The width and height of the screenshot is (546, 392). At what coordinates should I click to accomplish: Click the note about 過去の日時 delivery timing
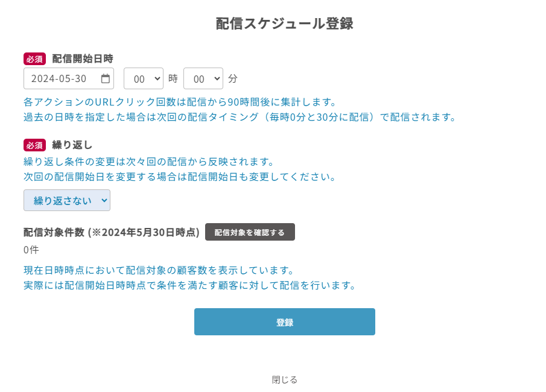click(x=239, y=116)
